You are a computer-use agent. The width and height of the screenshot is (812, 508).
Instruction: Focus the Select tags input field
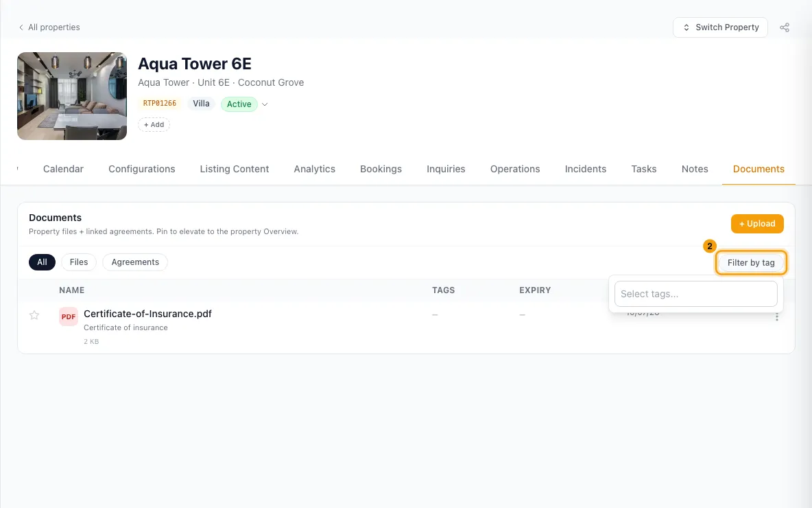pos(696,294)
